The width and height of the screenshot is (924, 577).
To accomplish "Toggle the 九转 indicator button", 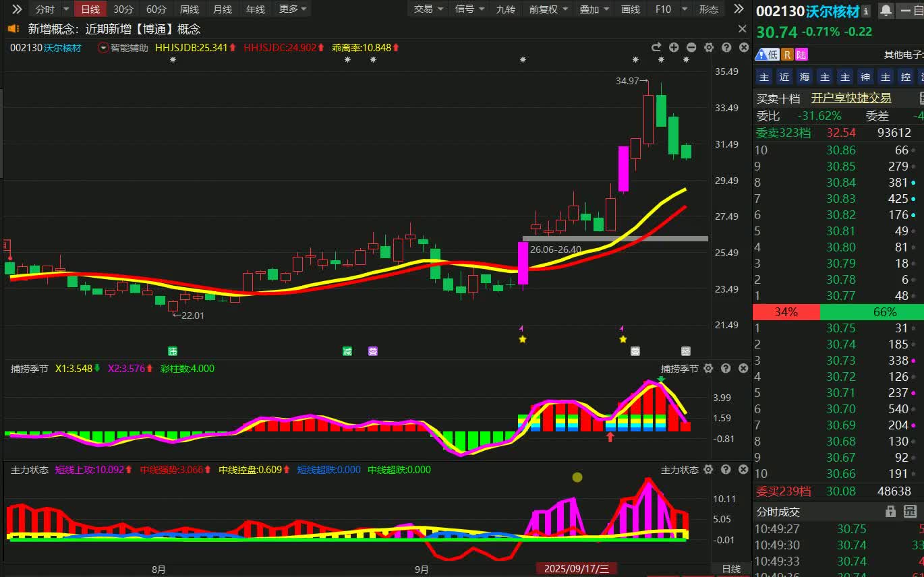I will [505, 9].
